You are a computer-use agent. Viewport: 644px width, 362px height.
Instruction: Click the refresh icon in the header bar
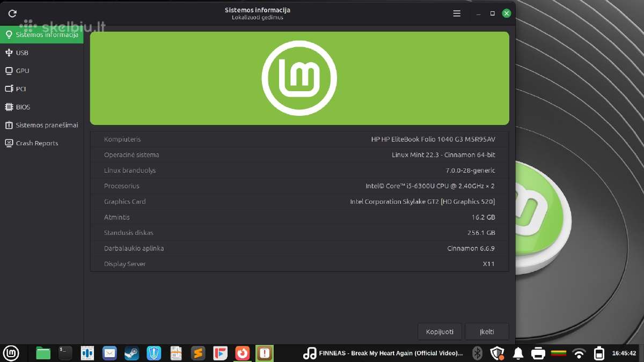pyautogui.click(x=12, y=13)
